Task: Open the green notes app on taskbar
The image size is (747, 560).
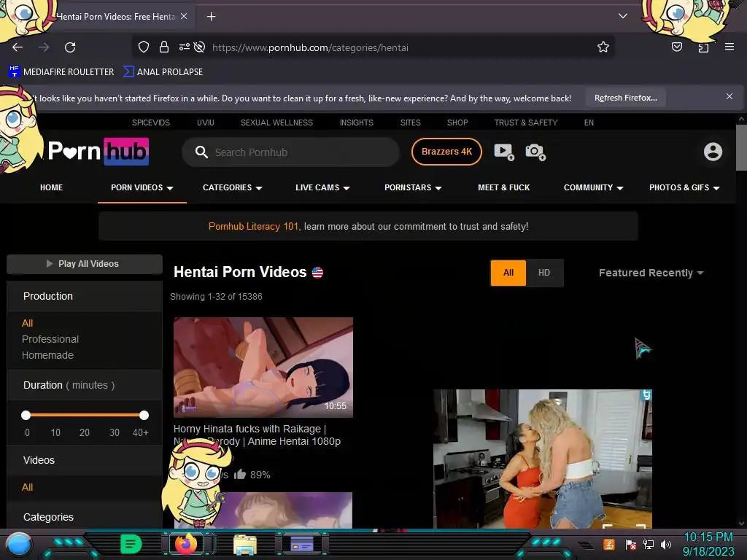Action: [131, 544]
